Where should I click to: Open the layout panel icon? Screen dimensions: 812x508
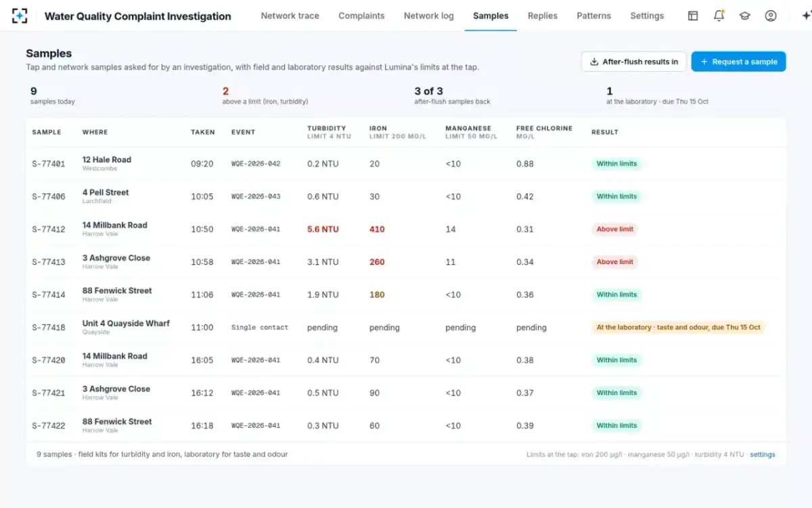693,16
